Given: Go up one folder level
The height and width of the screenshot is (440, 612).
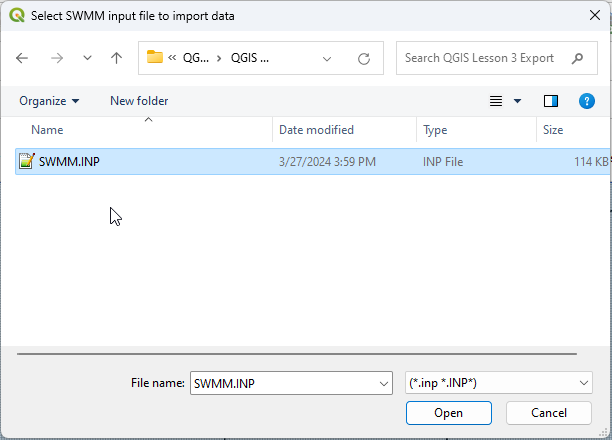Looking at the screenshot, I should pos(116,58).
